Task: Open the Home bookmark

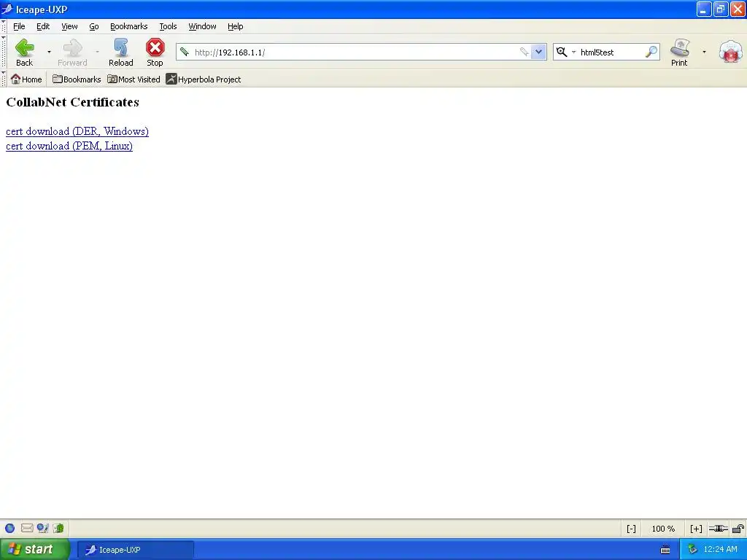Action: click(26, 79)
